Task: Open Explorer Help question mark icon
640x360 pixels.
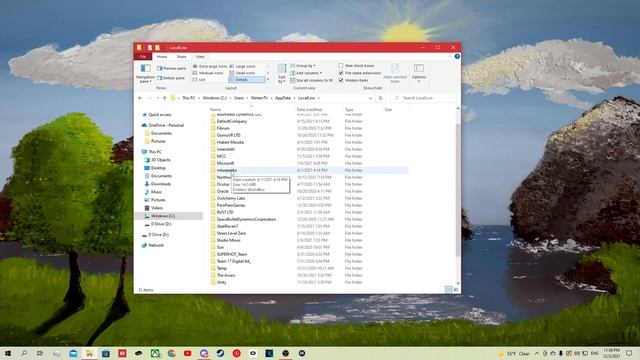Action: tap(457, 56)
